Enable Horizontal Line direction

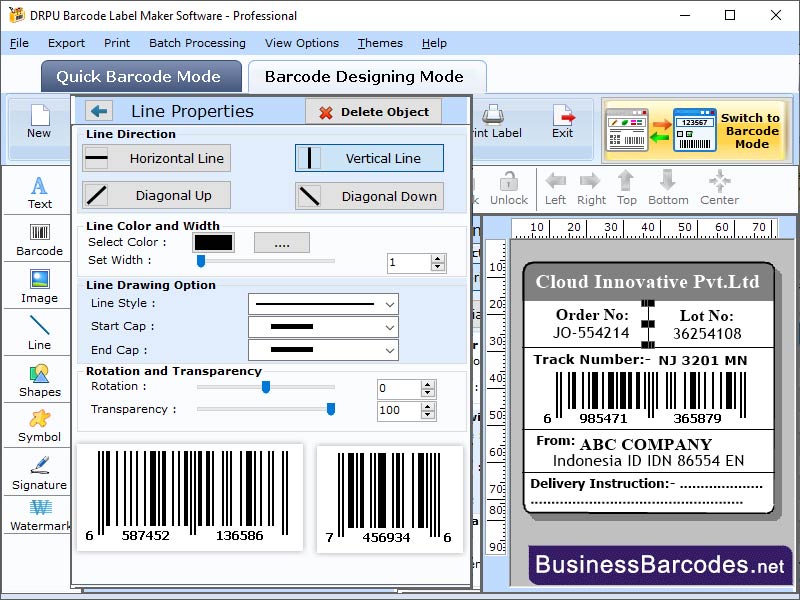pyautogui.click(x=155, y=158)
